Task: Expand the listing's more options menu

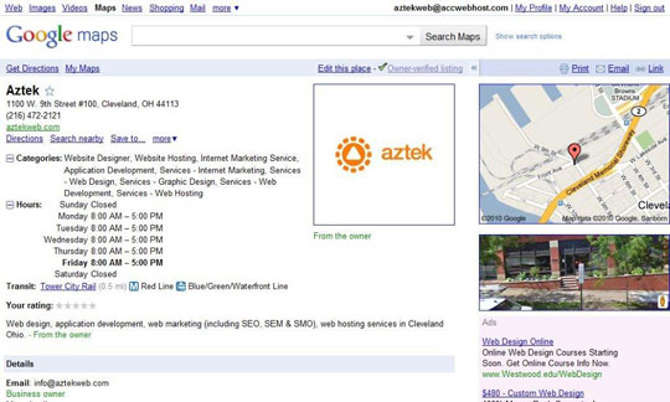Action: 165,138
